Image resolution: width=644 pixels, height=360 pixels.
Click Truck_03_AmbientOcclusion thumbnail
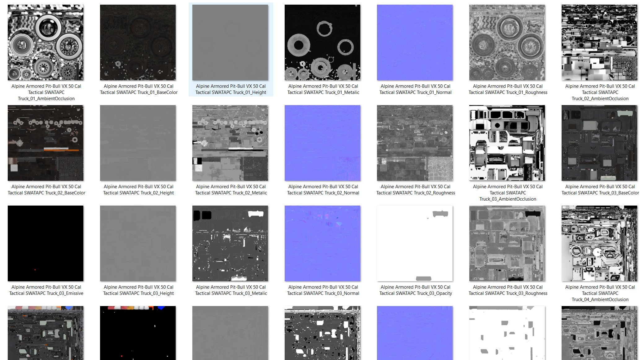[507, 143]
